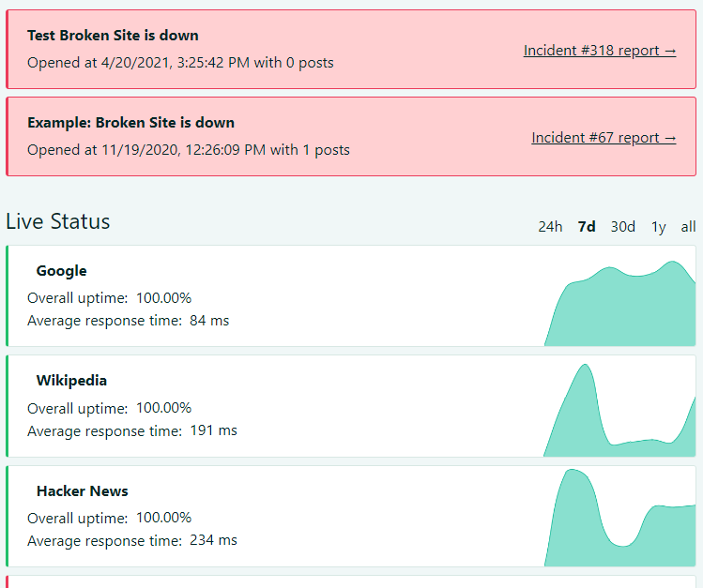The width and height of the screenshot is (703, 588).
Task: Click 'Opened at 11/19/2020, 12:26:09 PM' text
Action: [146, 150]
